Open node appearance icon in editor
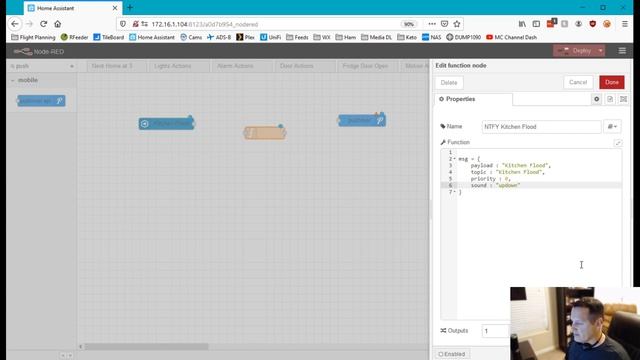This screenshot has width=640, height=360. pos(623,99)
